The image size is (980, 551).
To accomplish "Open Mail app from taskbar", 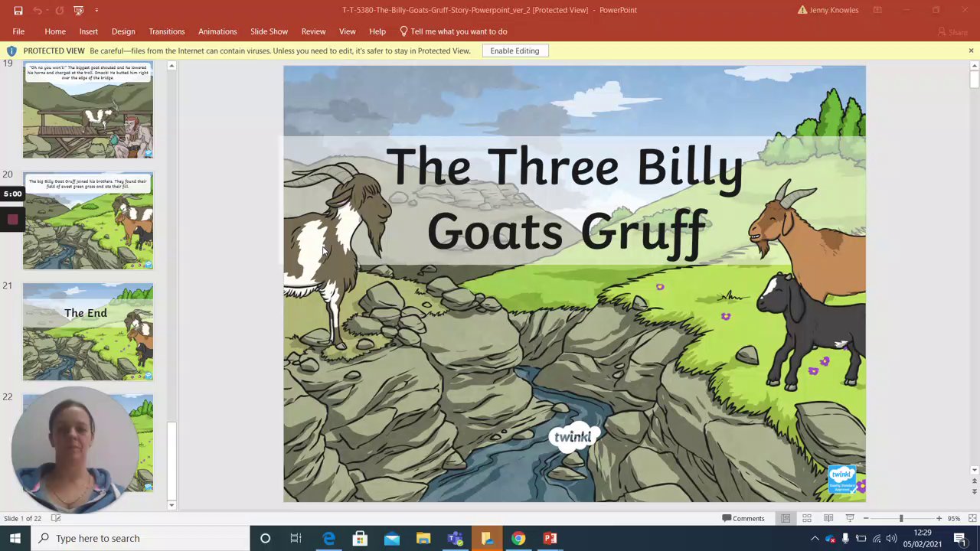I will pyautogui.click(x=391, y=538).
